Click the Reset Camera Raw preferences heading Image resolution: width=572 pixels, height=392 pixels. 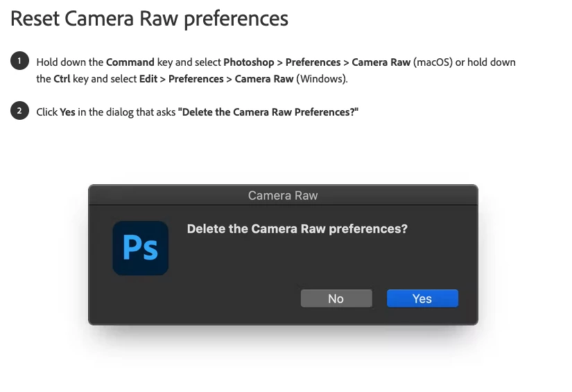(150, 19)
